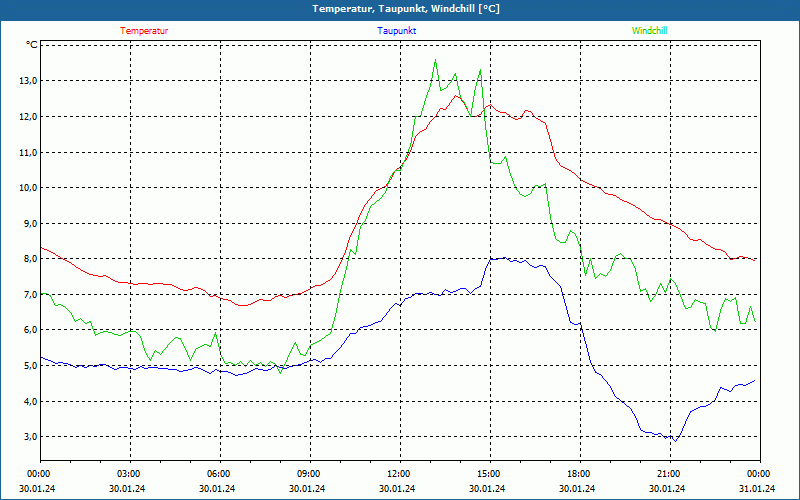Click the 7,0 y-axis value
This screenshot has height=500, width=800.
pyautogui.click(x=31, y=294)
